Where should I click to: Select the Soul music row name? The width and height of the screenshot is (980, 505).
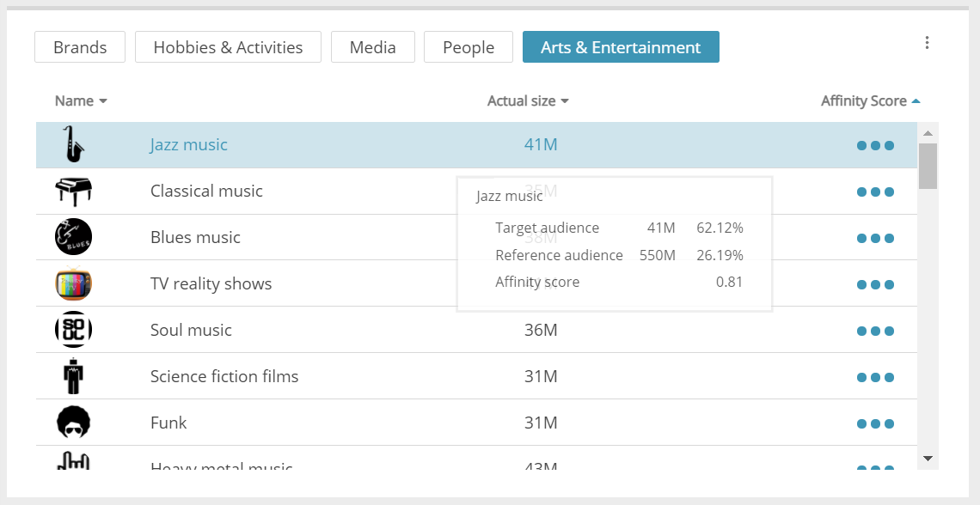click(191, 330)
